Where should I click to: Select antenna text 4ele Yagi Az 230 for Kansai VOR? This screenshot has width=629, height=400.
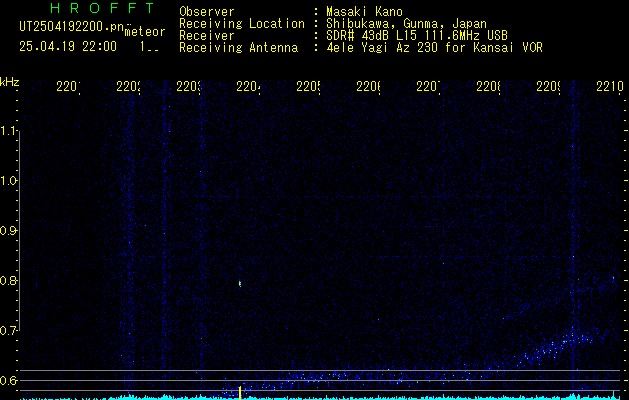click(434, 48)
